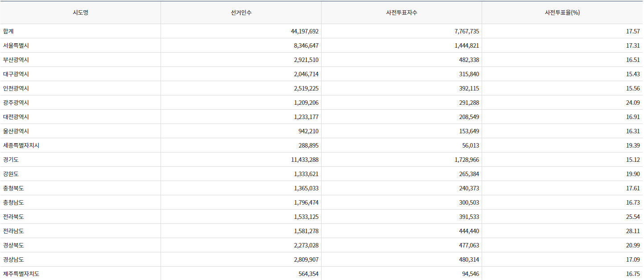Select the 전라북도 row label
This screenshot has height=280, width=644.
tap(13, 217)
